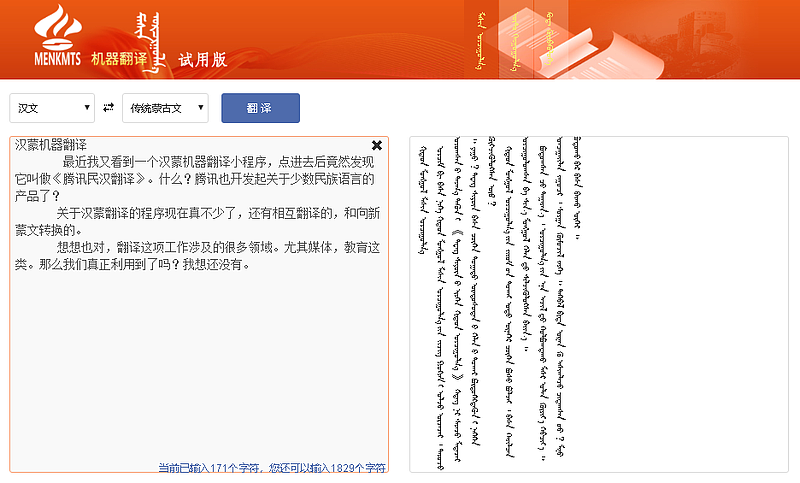800x483 pixels.
Task: Click the blue 翻译 translate button
Action: click(x=260, y=108)
